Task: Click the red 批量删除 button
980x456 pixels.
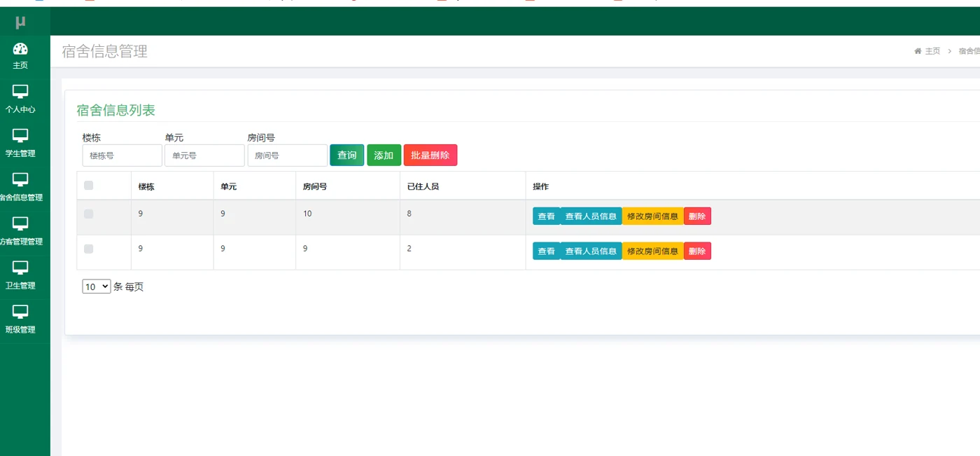Action: (x=430, y=156)
